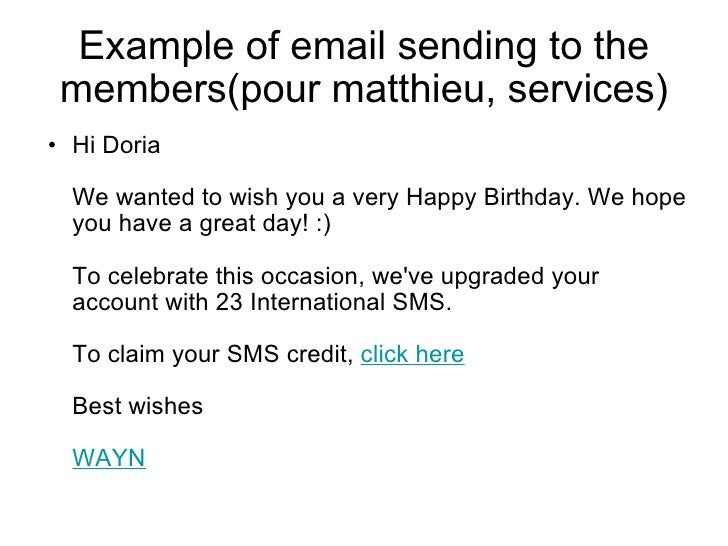Click the word 'email' in the title

[338, 46]
